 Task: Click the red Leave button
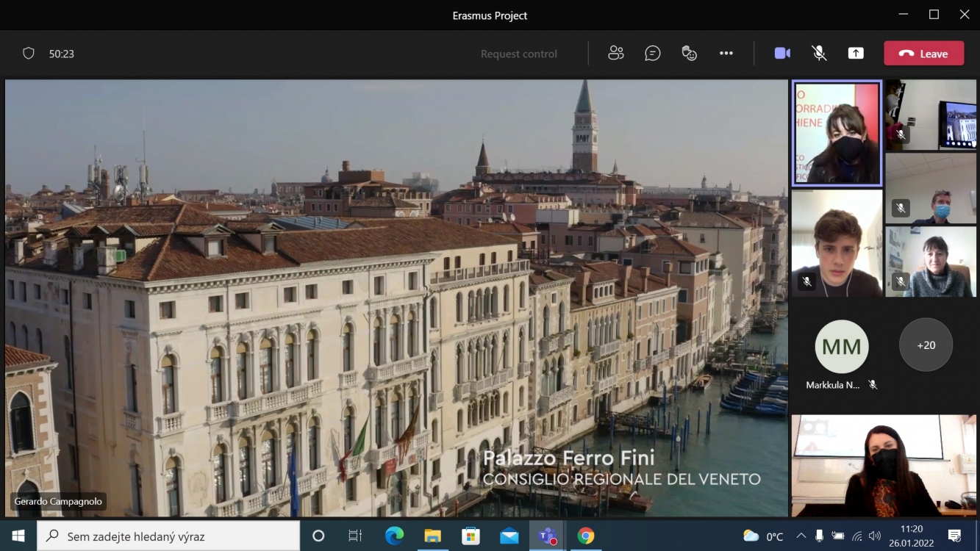coord(923,53)
